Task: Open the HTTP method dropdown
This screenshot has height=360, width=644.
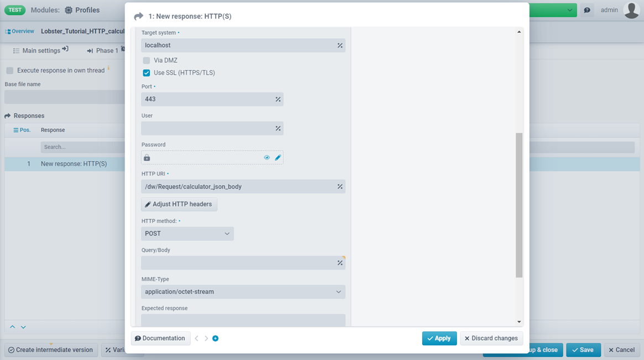Action: [187, 234]
